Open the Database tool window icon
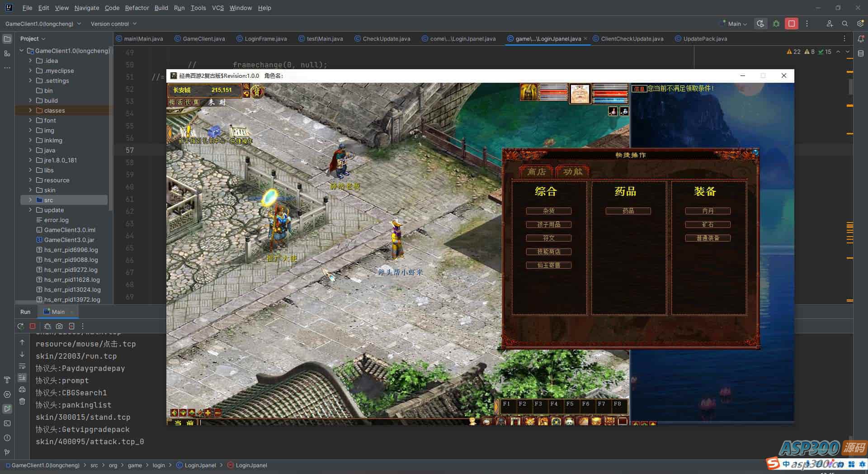The width and height of the screenshot is (868, 474). point(860,54)
